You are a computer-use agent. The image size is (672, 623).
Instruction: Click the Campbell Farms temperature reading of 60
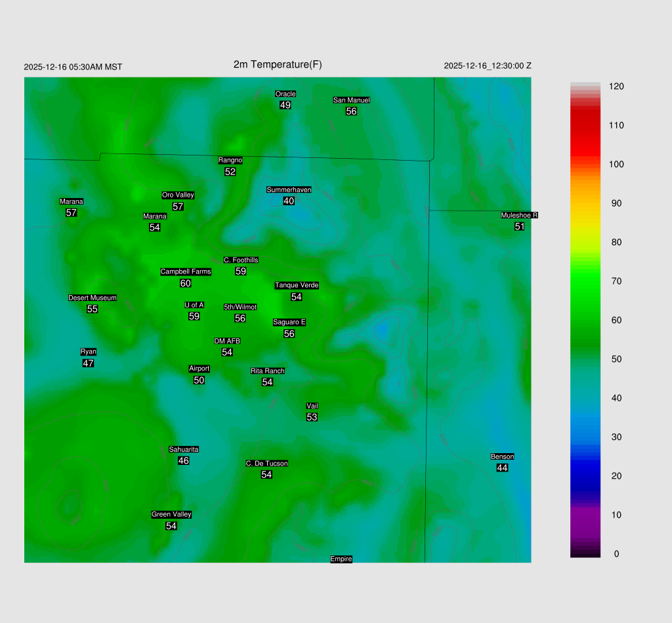pos(186,283)
